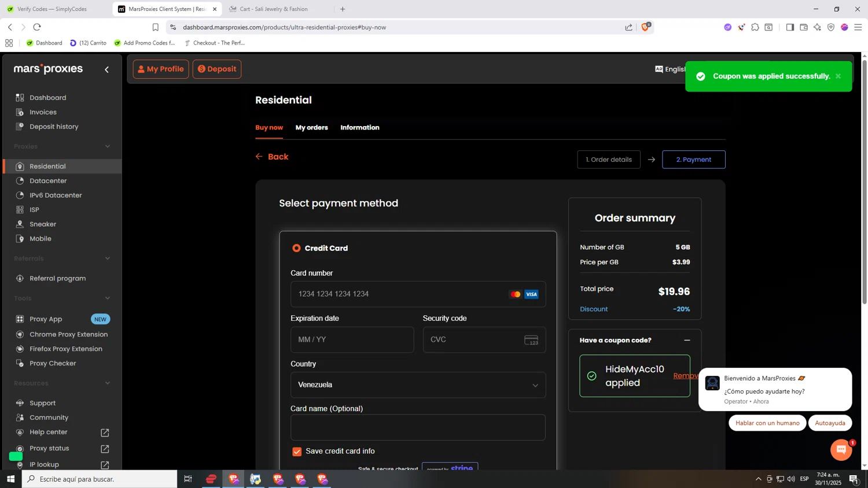Open Referral program page
868x488 pixels.
pyautogui.click(x=57, y=279)
